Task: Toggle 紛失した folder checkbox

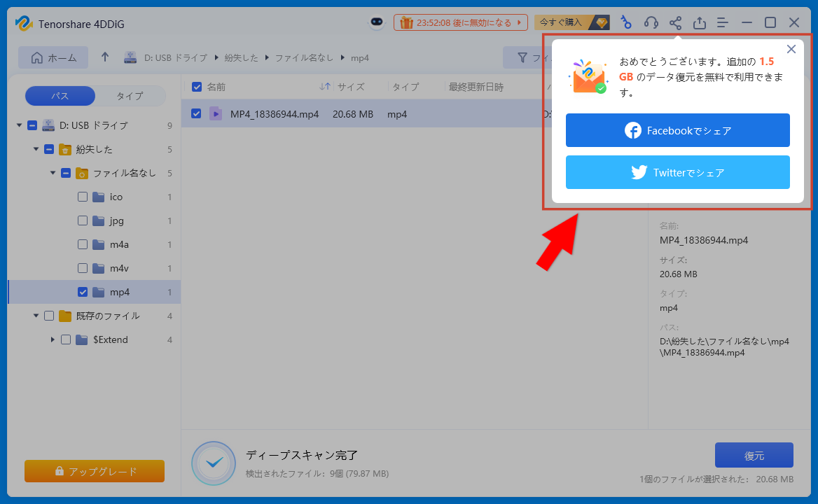Action: click(x=49, y=149)
